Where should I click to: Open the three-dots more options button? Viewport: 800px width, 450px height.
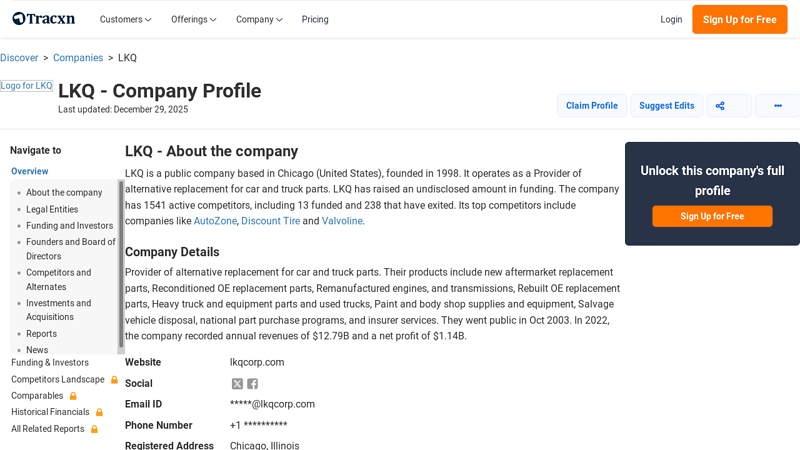tap(777, 106)
